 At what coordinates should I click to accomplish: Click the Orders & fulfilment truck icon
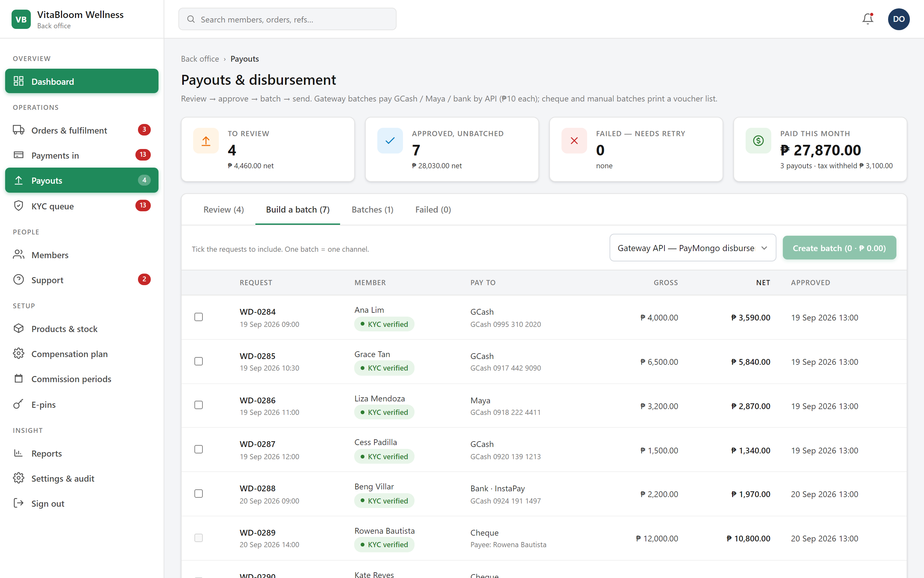click(18, 130)
